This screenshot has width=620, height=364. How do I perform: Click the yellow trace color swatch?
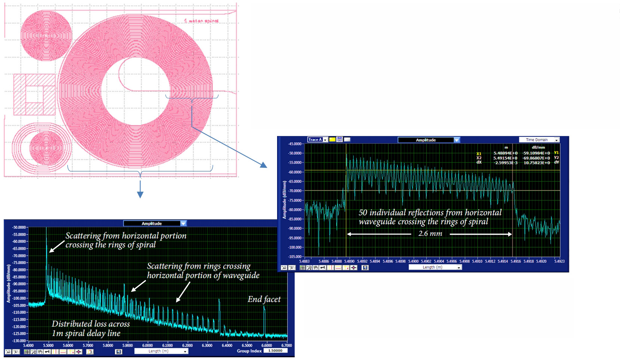pyautogui.click(x=332, y=139)
